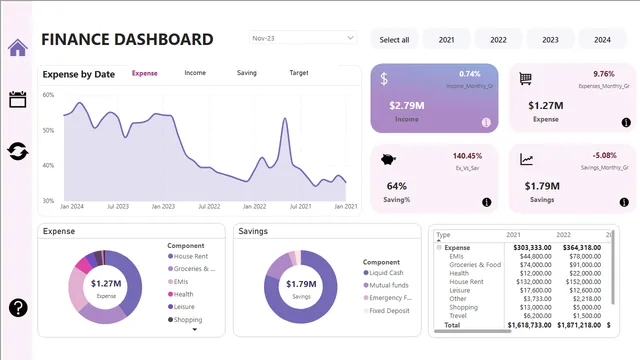Open the help question mark icon
The height and width of the screenshot is (360, 640).
[x=18, y=308]
